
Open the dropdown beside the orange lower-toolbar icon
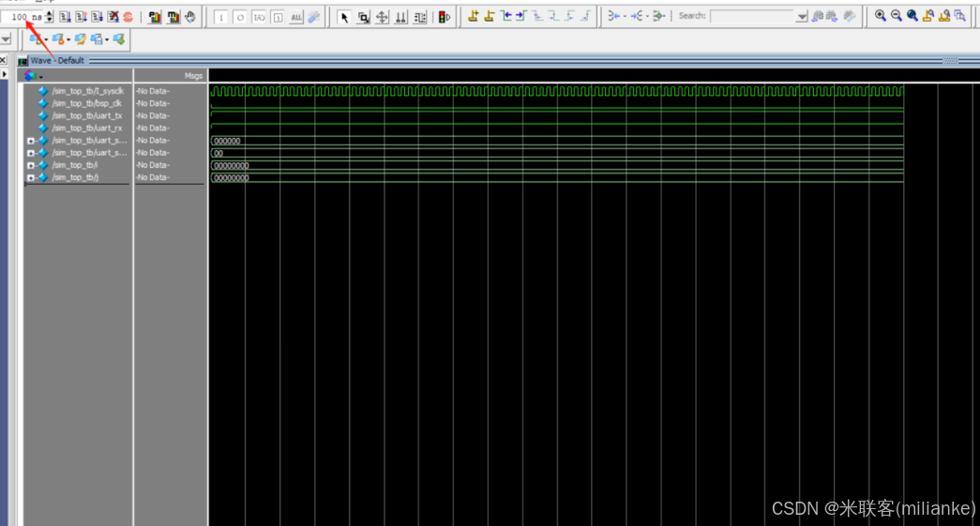click(x=68, y=40)
